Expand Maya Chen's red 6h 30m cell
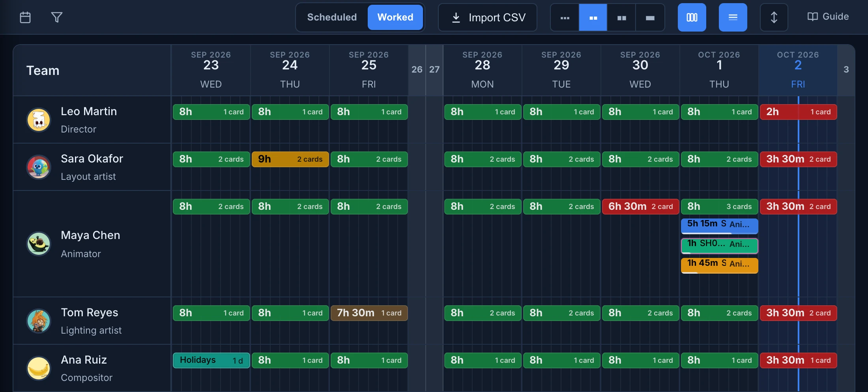Screen dimensions: 868x392 pyautogui.click(x=641, y=207)
